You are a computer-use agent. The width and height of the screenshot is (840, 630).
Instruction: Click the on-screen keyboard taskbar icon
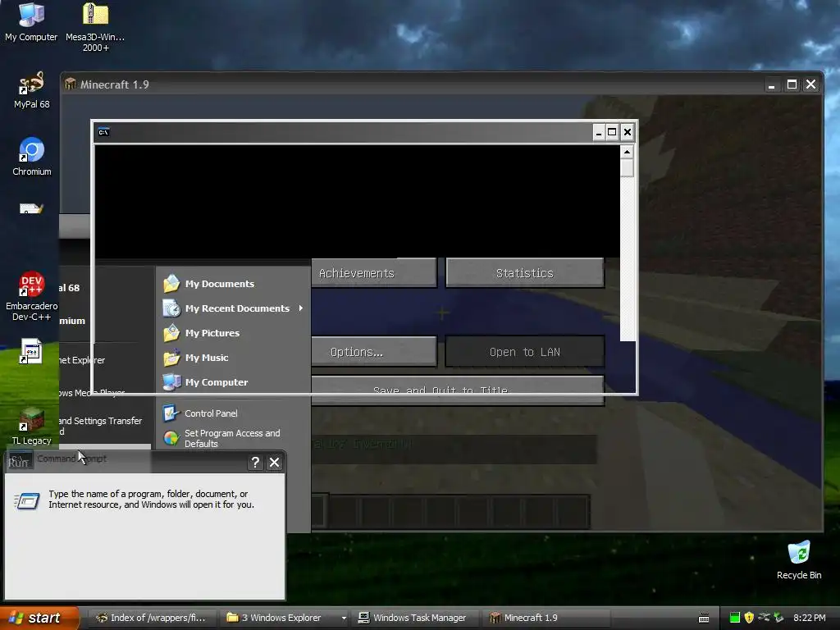704,619
